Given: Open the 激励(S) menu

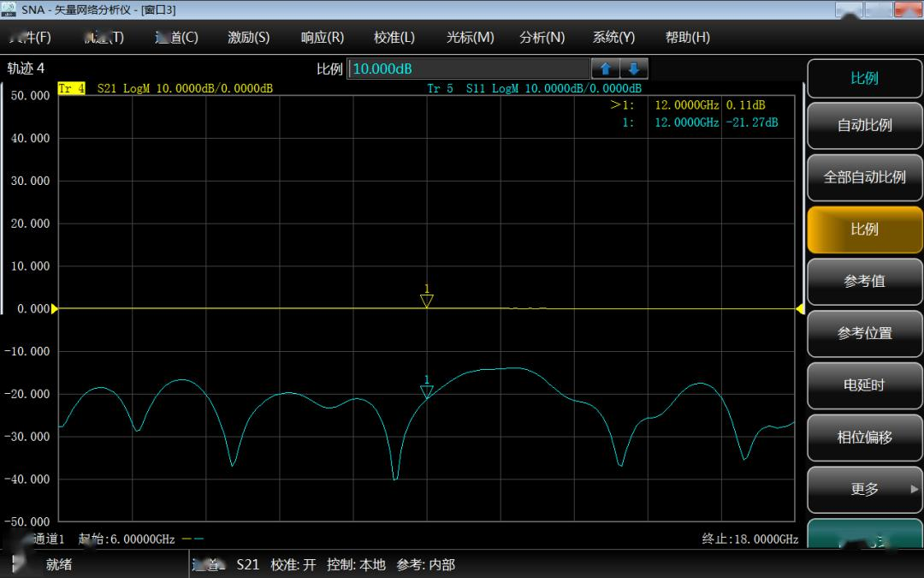Looking at the screenshot, I should click(248, 38).
